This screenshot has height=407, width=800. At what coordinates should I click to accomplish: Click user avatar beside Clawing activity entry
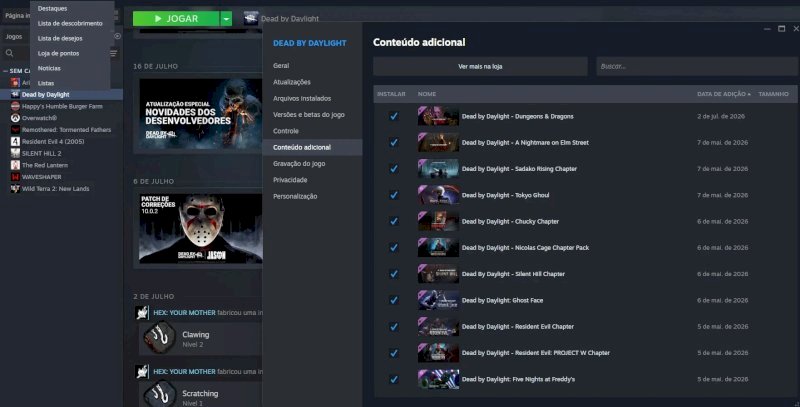pos(142,313)
